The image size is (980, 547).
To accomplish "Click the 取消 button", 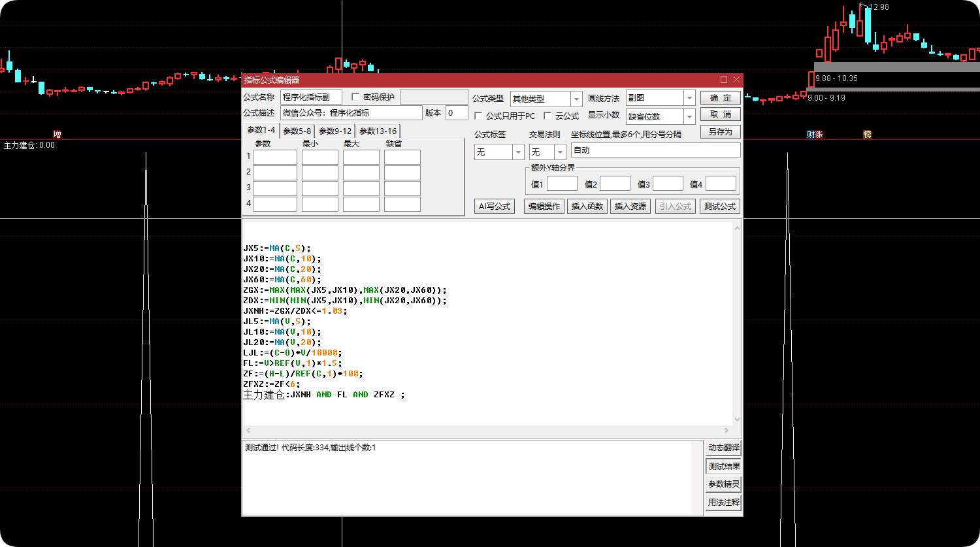I will pyautogui.click(x=721, y=114).
